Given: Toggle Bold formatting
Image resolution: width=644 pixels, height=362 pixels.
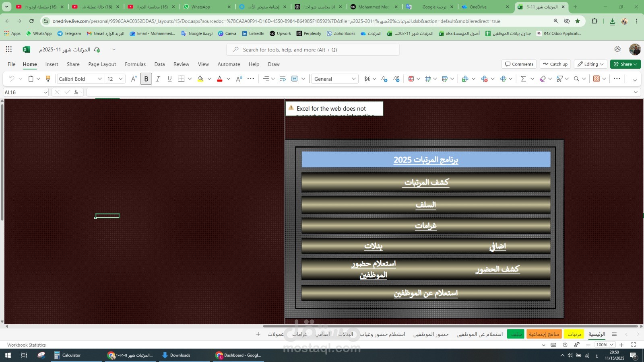Looking at the screenshot, I should click(x=146, y=79).
